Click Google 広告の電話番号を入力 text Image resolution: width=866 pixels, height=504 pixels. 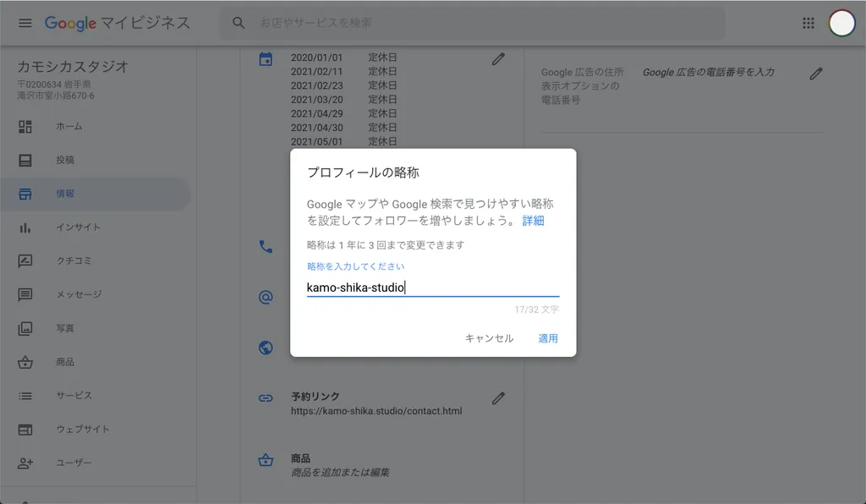tap(708, 73)
